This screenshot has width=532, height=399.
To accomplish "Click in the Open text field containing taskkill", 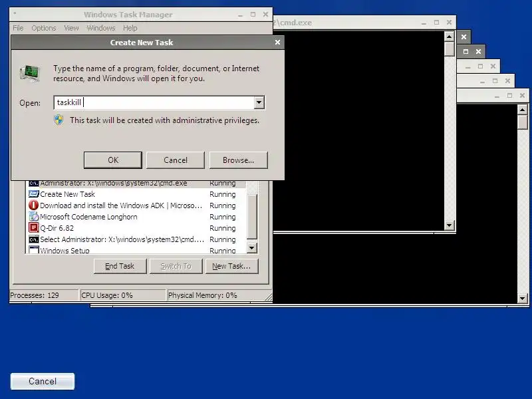I will 154,102.
